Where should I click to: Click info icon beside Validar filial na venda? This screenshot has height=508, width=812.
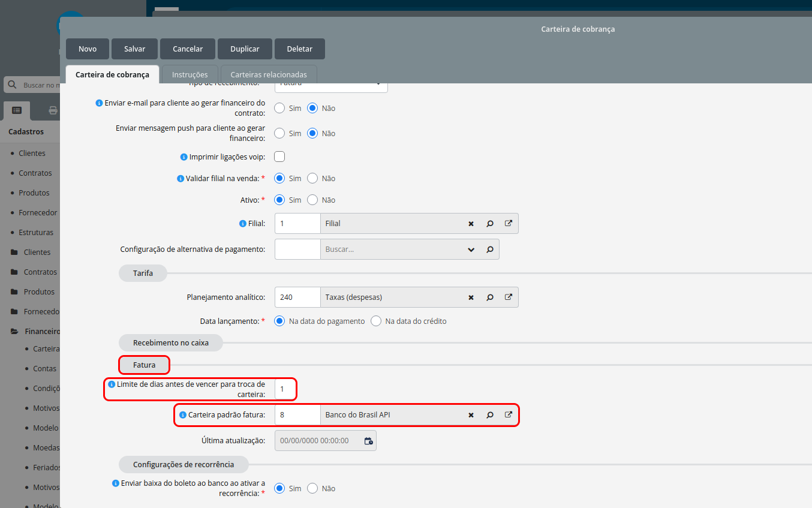point(181,179)
